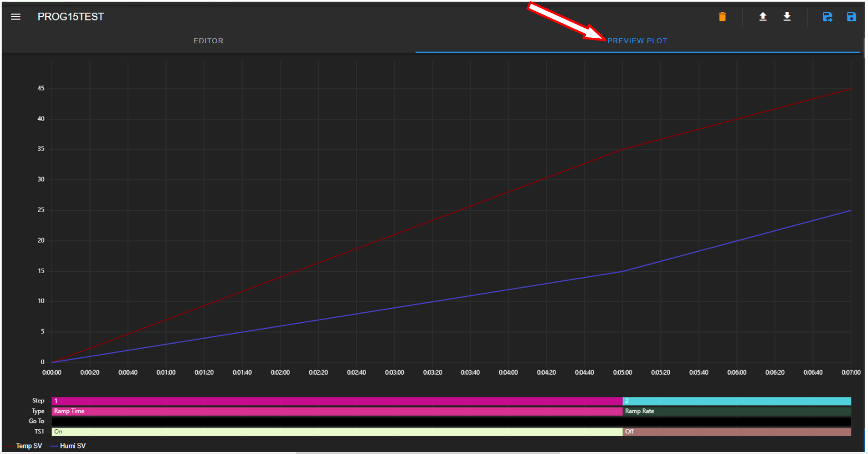Click the Ramp Time type segment
The image size is (868, 454).
[x=337, y=411]
